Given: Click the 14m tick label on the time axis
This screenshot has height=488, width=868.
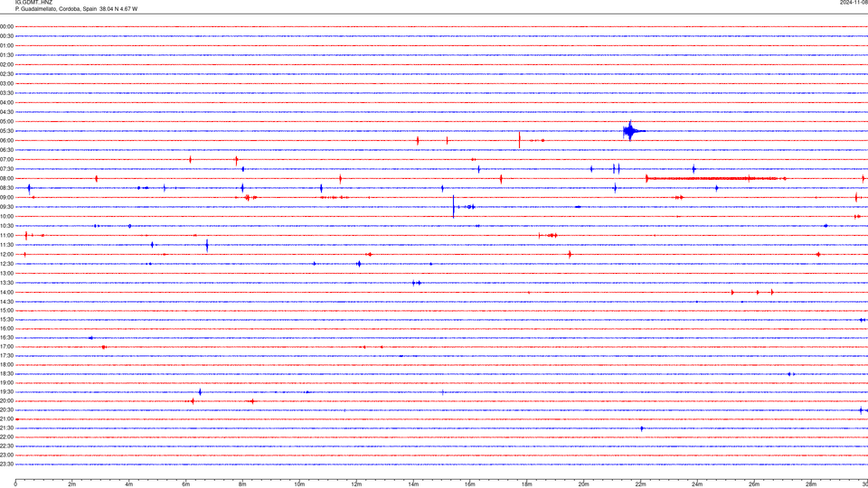Looking at the screenshot, I should coord(413,484).
